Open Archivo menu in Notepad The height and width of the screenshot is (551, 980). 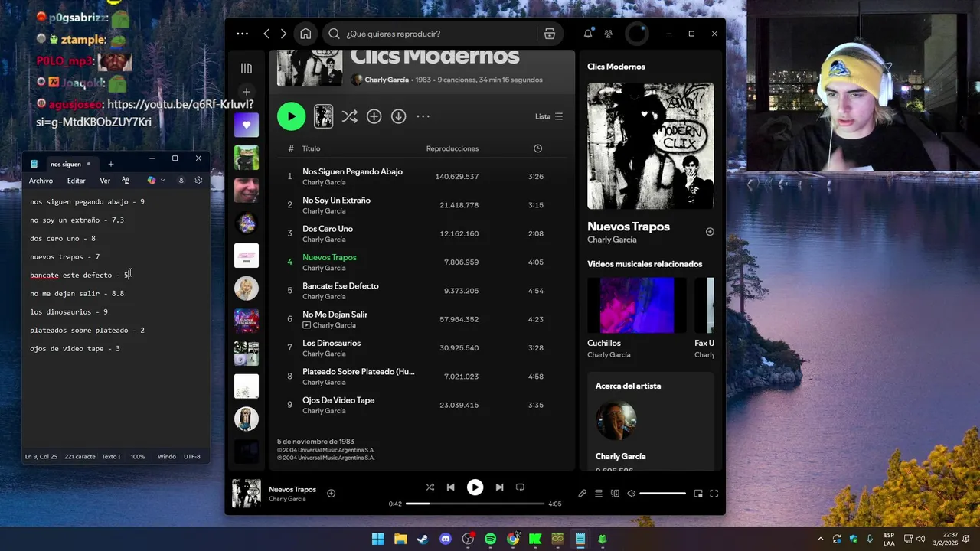[x=41, y=181]
